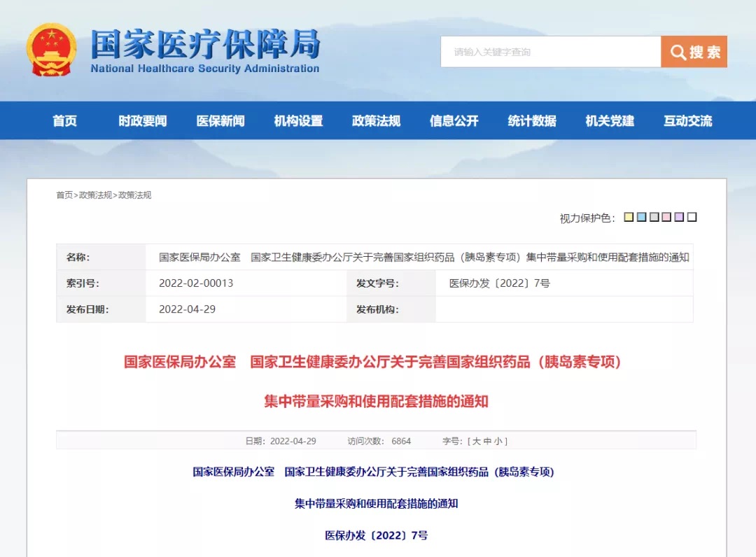Set font size to 大

(477, 441)
